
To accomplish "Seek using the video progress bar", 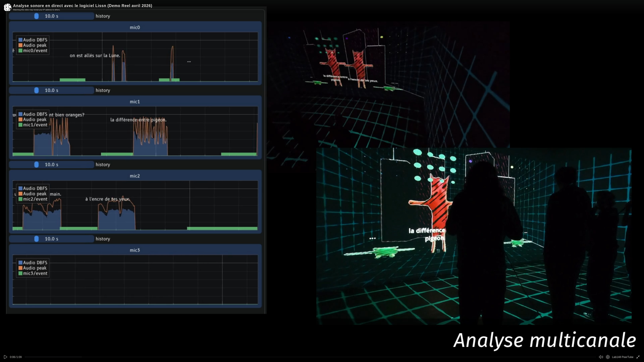I will pyautogui.click(x=310, y=357).
